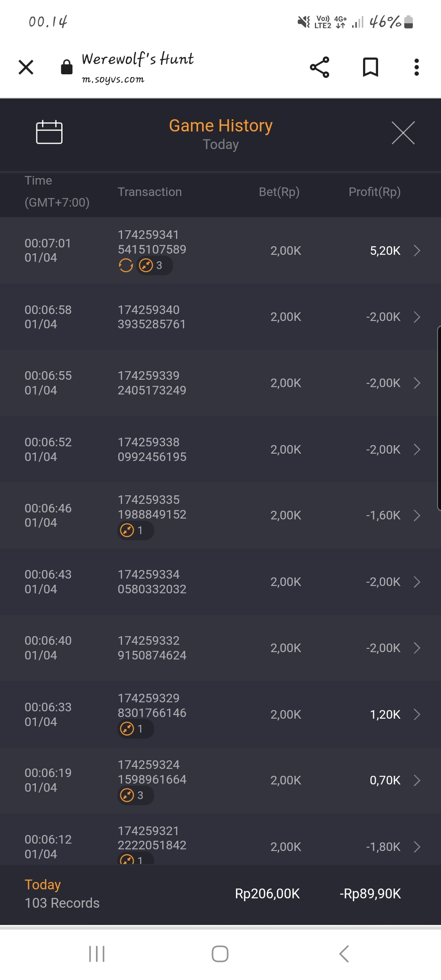Screen dimensions: 441x980
Task: Expand the 00:06:58 transaction details
Action: pos(416,317)
